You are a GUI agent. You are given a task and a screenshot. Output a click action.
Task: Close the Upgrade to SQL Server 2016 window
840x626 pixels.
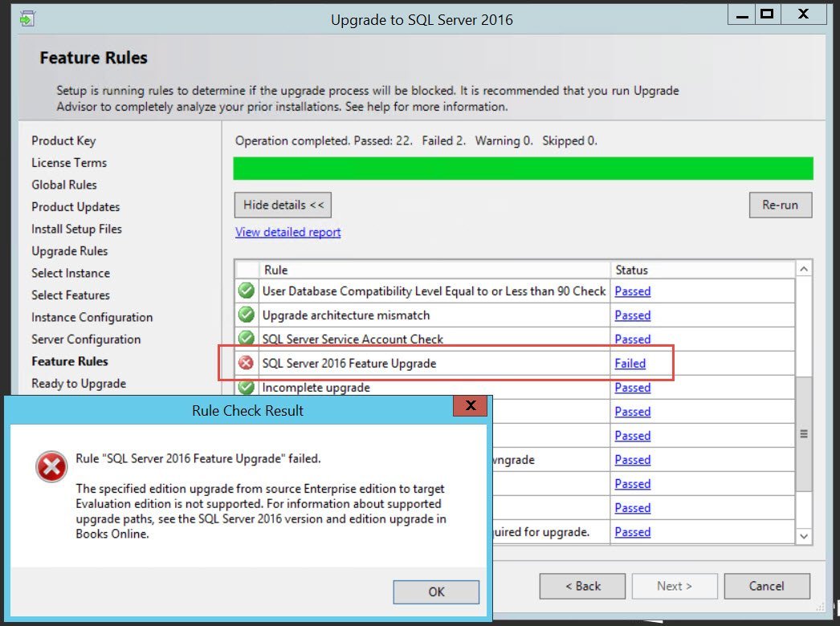click(803, 14)
